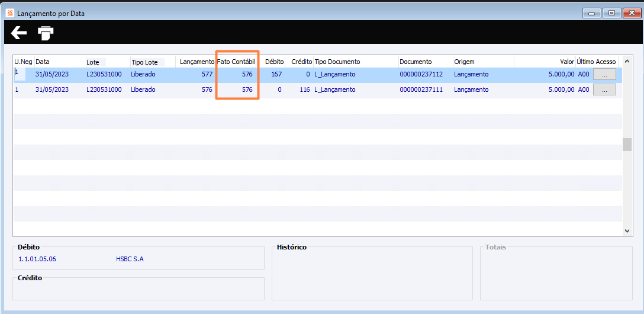
Task: Click Débito value 167
Action: coord(276,75)
